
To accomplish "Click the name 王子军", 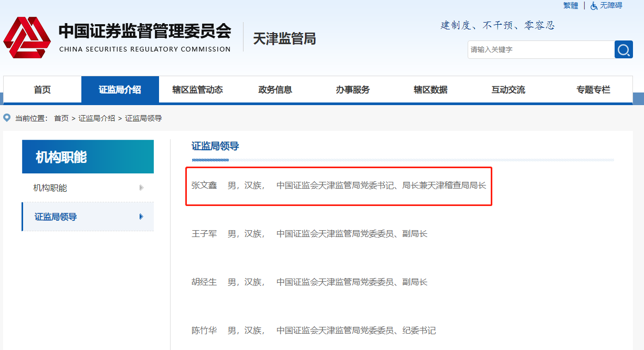I will click(x=204, y=233).
